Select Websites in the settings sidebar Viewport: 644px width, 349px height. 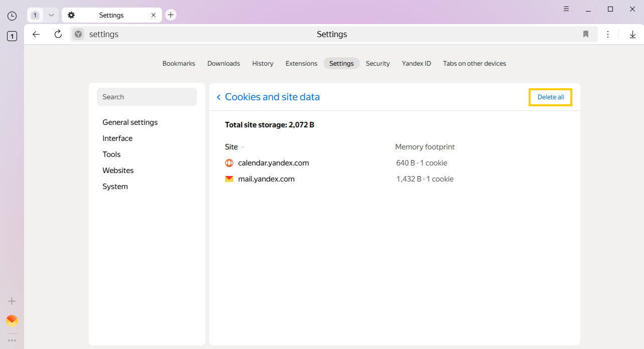click(x=118, y=170)
